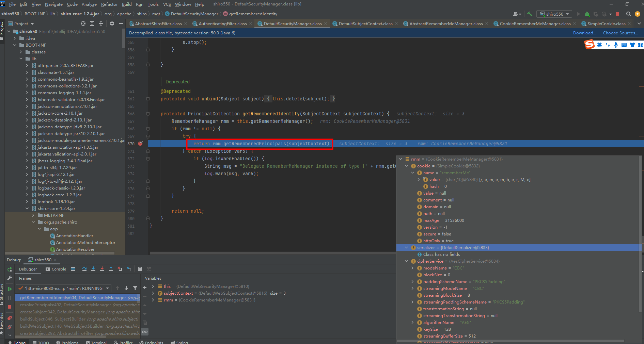This screenshot has height=344, width=644.
Task: Click the Choose Sources... link
Action: click(621, 33)
